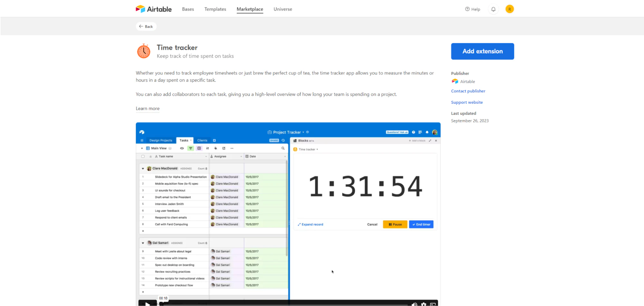Click the Time tracker stopwatch icon
The height and width of the screenshot is (306, 644).
[x=144, y=51]
